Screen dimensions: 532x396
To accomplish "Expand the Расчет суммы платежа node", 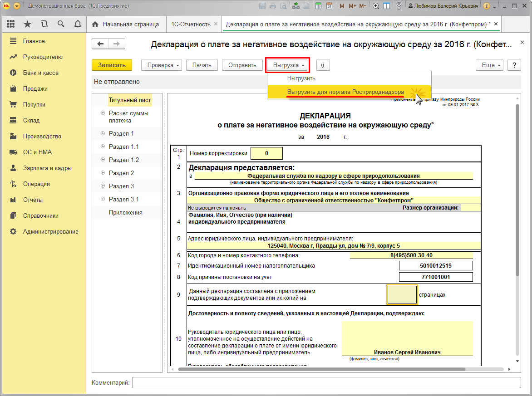I will point(103,113).
